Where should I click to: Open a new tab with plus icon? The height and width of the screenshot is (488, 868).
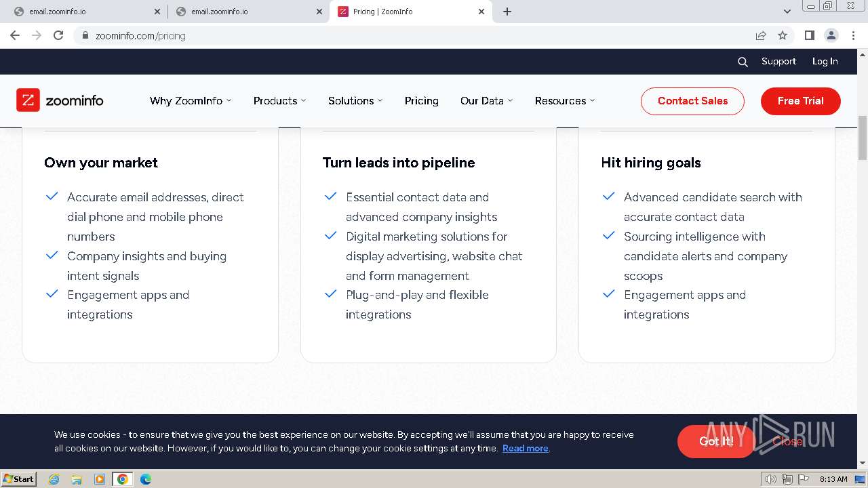pos(507,12)
